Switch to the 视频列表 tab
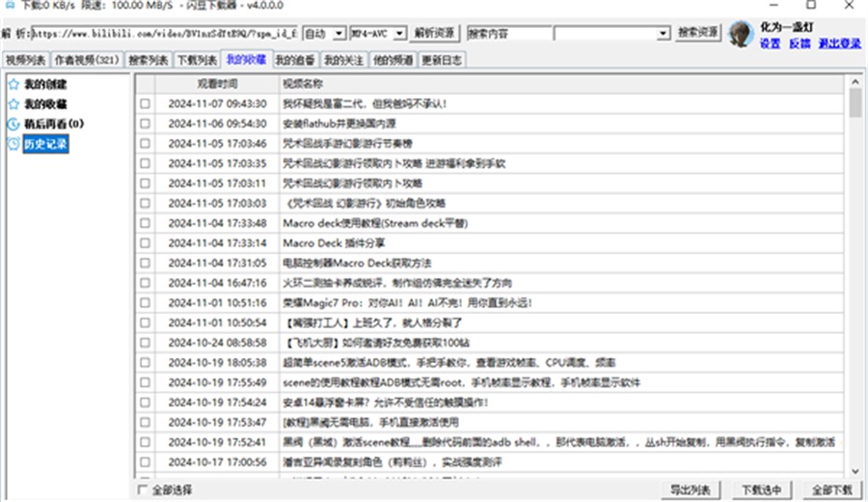 25,60
